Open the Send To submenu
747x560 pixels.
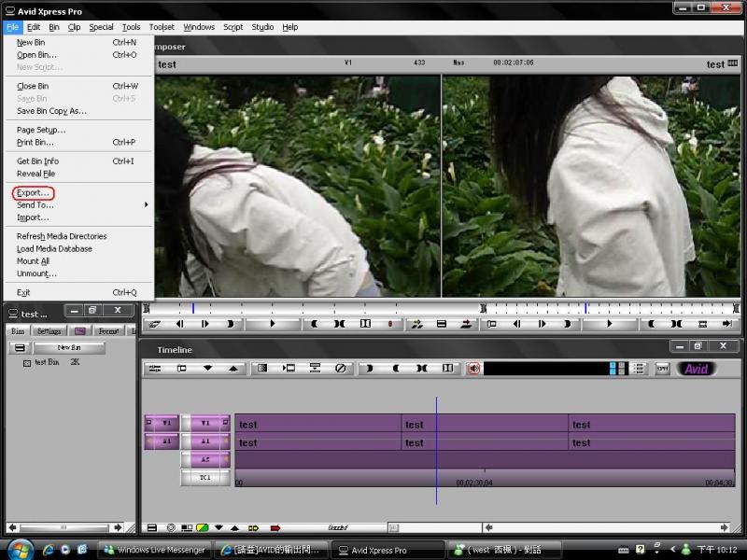pyautogui.click(x=35, y=204)
